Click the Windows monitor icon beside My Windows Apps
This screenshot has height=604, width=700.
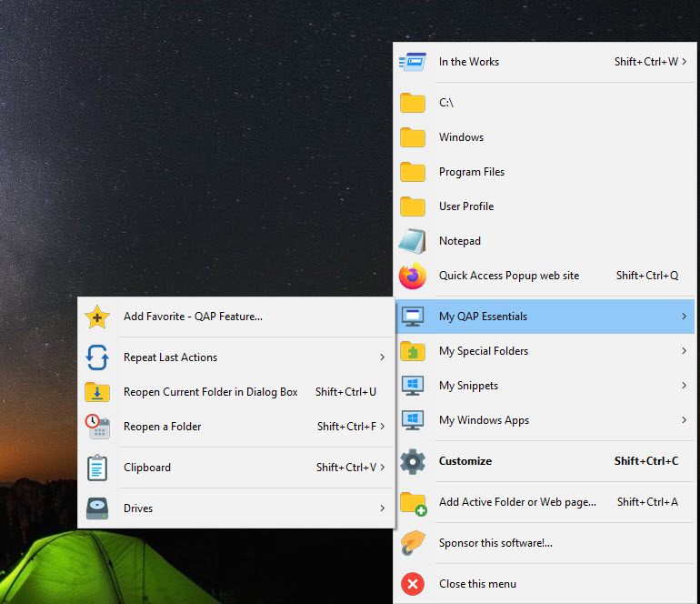pyautogui.click(x=412, y=420)
